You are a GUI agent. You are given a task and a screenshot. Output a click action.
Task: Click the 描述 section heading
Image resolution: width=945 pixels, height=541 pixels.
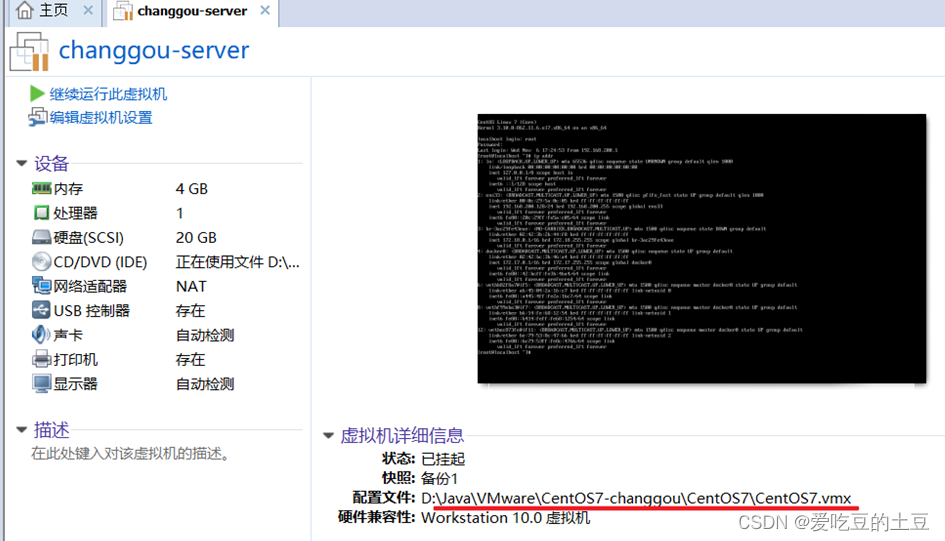51,430
